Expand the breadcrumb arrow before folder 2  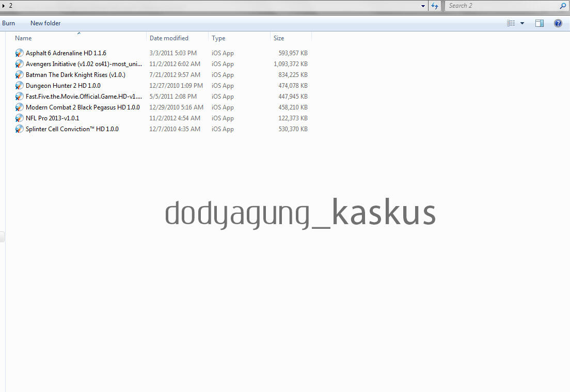[x=3, y=6]
